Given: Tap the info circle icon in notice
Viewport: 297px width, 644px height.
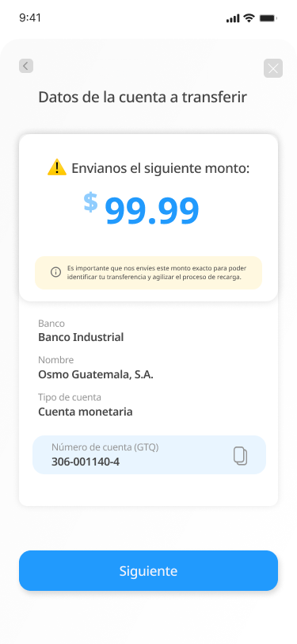Looking at the screenshot, I should 55,272.
